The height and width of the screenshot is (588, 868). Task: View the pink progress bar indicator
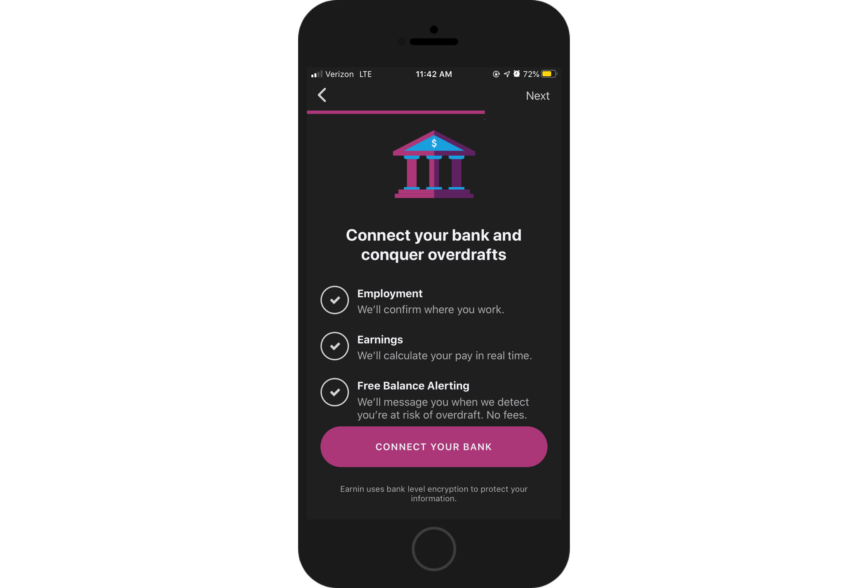click(x=396, y=111)
